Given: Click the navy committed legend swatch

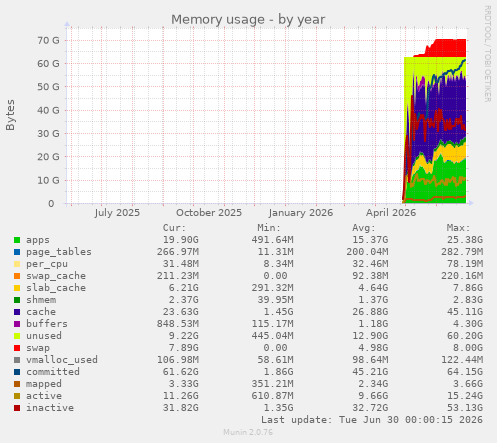Looking at the screenshot, I should click(x=17, y=372).
